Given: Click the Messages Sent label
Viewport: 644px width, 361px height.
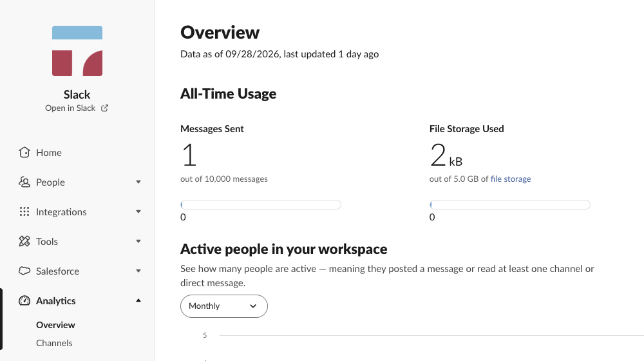Looking at the screenshot, I should click(x=212, y=129).
